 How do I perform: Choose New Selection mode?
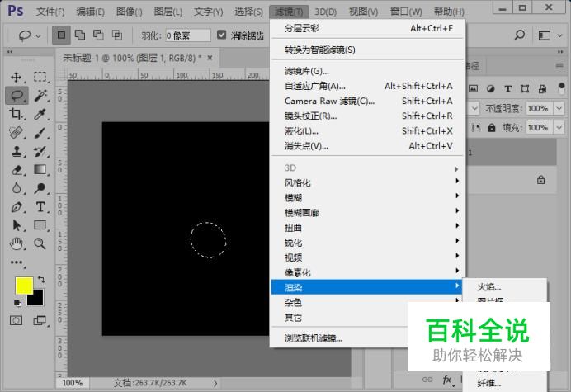61,35
